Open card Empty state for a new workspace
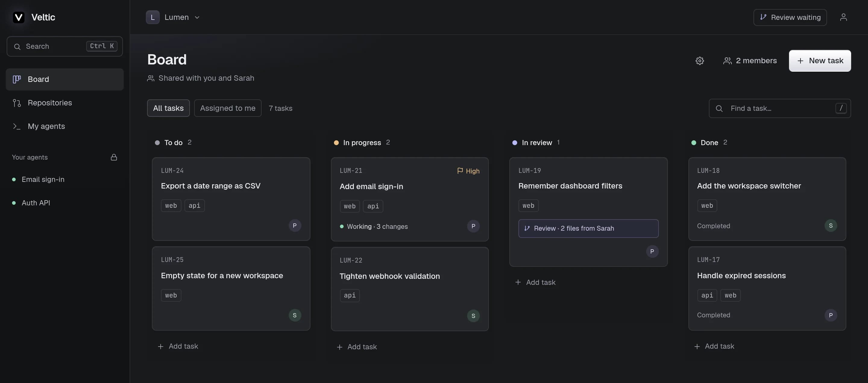The image size is (868, 383). click(x=231, y=288)
